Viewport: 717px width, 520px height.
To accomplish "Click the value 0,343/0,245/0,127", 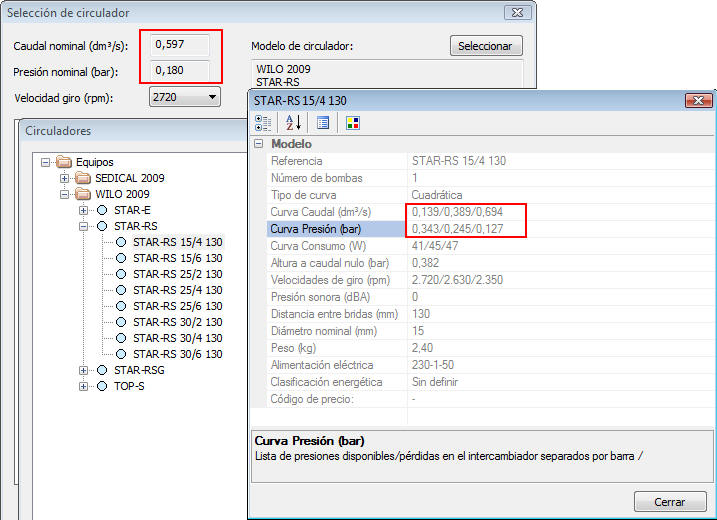I will coord(457,229).
